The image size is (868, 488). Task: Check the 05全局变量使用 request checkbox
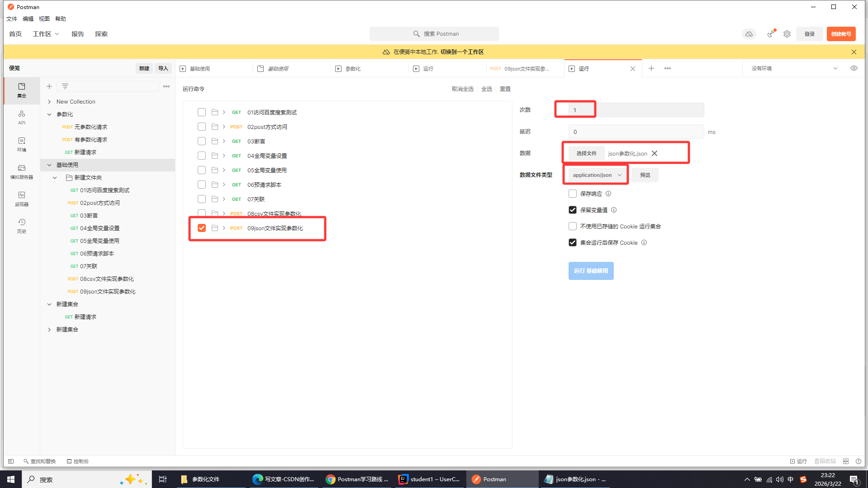pyautogui.click(x=202, y=170)
